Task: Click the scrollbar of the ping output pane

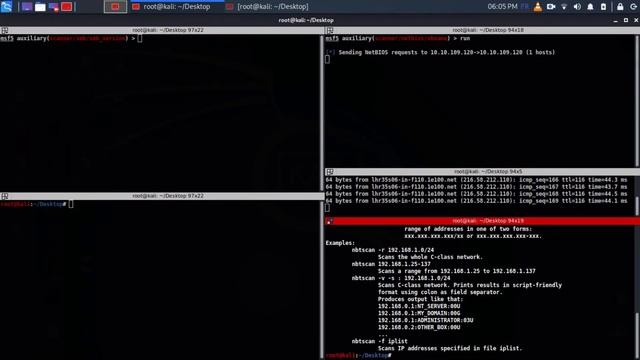Action: [x=637, y=205]
